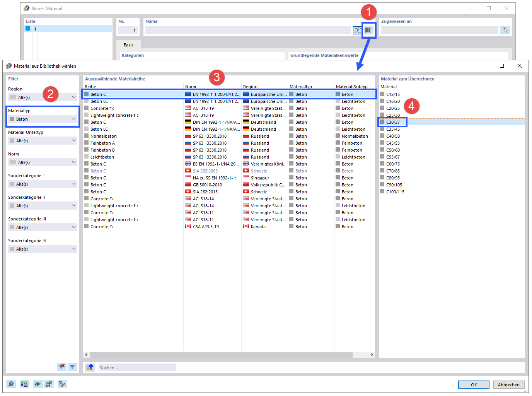Open the help speech bubble icon
Screen dimensions: 532x396
[x=11, y=384]
